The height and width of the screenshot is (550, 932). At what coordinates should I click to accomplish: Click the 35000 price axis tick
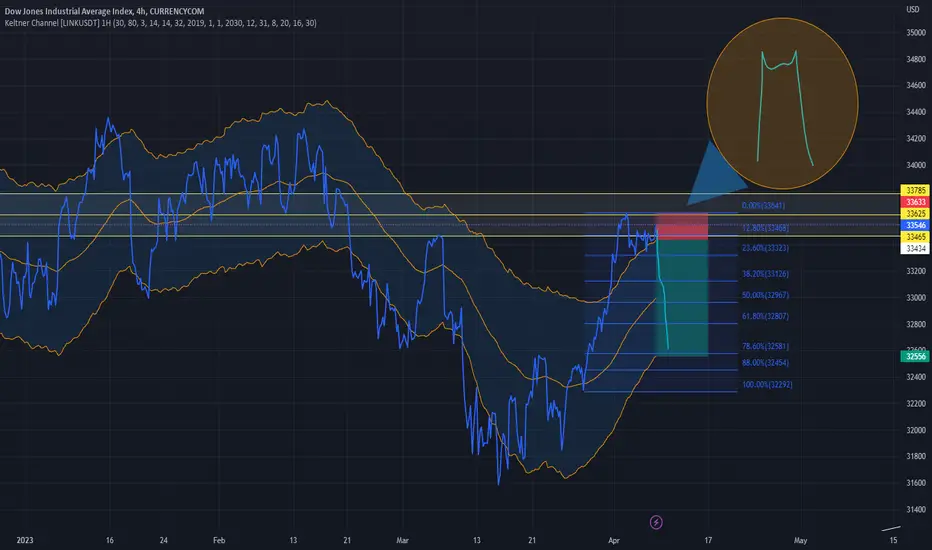coord(915,33)
